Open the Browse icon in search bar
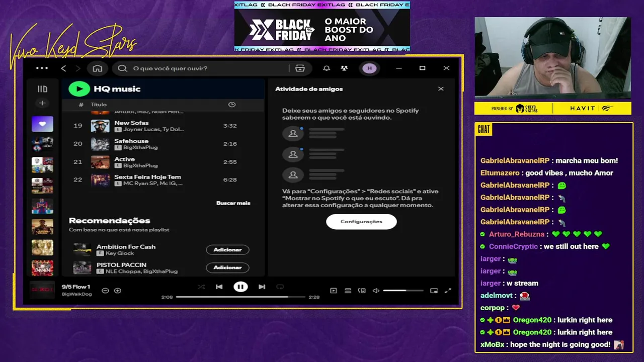Image resolution: width=644 pixels, height=362 pixels. coord(300,68)
